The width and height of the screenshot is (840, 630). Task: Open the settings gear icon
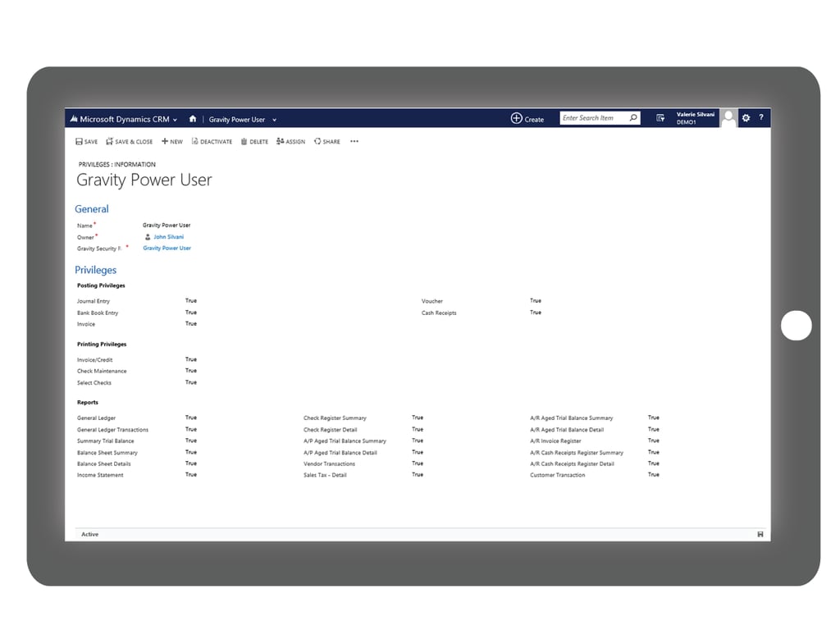(x=746, y=118)
